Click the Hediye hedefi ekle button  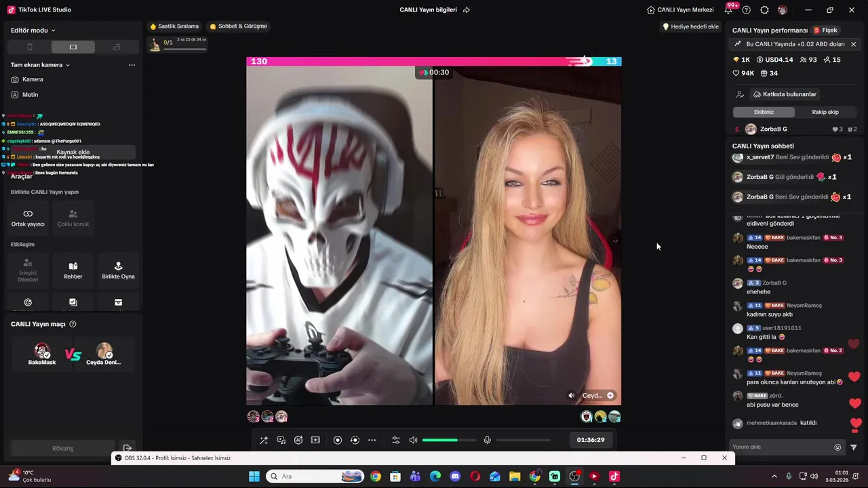click(690, 26)
